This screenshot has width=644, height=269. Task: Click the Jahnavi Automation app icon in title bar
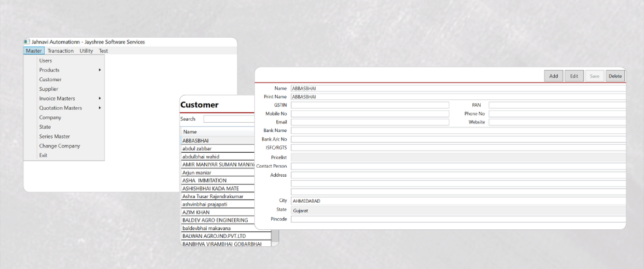pos(27,42)
